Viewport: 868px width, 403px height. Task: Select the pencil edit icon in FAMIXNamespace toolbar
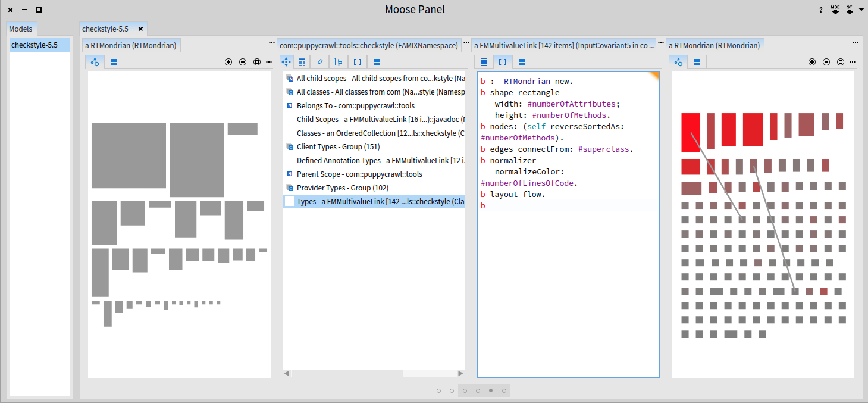tap(320, 62)
